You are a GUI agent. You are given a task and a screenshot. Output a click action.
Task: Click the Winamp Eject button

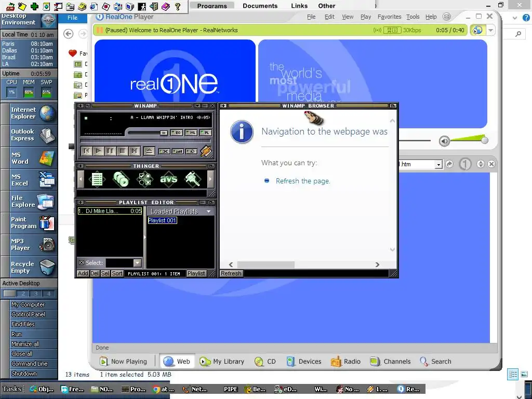149,151
